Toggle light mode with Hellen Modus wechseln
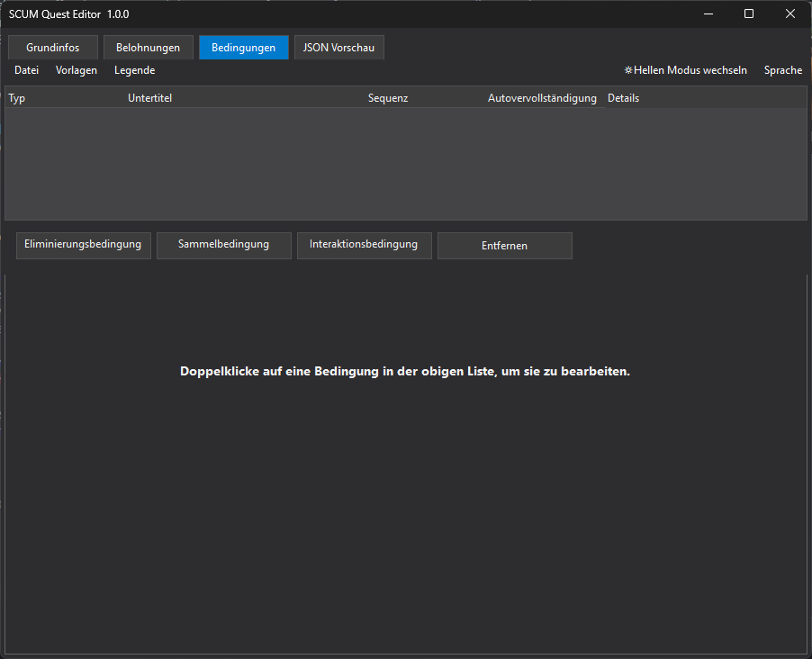812x659 pixels. (686, 70)
